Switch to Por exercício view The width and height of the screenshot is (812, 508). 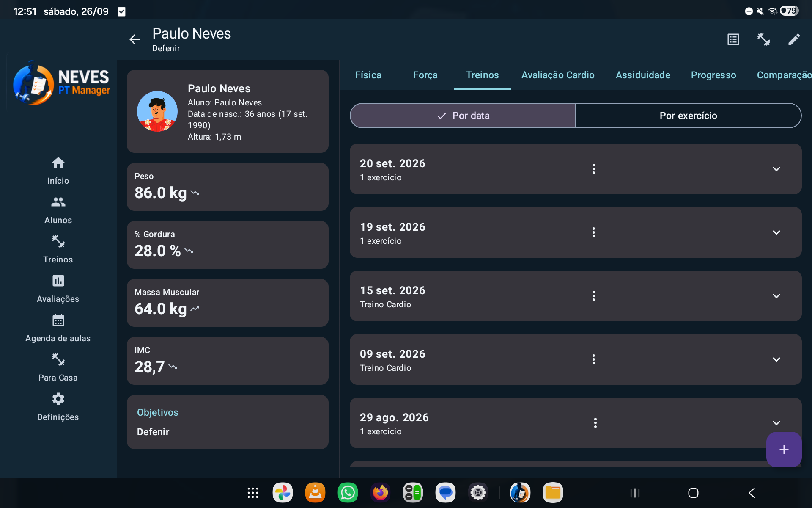tap(688, 116)
